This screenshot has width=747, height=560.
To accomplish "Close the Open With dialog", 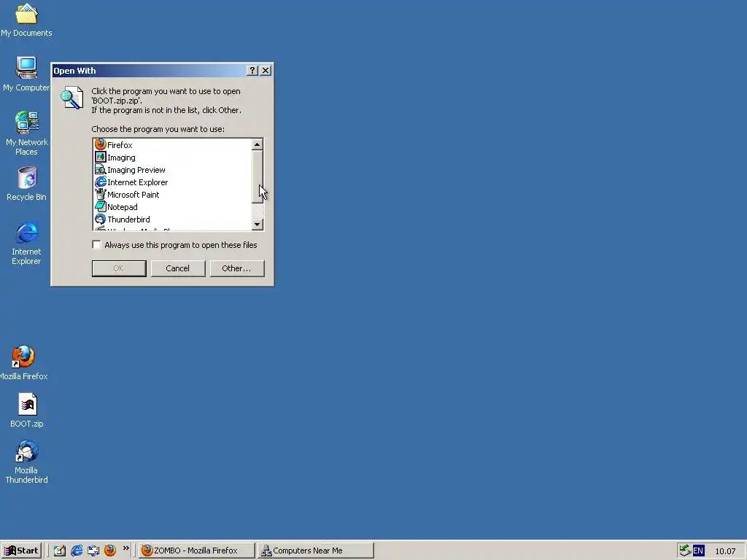I will coord(266,71).
